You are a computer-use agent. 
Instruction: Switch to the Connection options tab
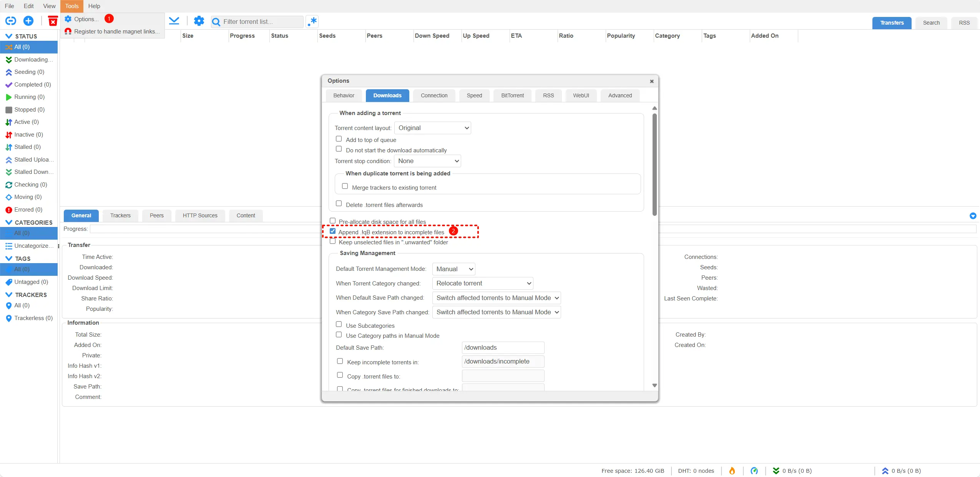coord(434,95)
